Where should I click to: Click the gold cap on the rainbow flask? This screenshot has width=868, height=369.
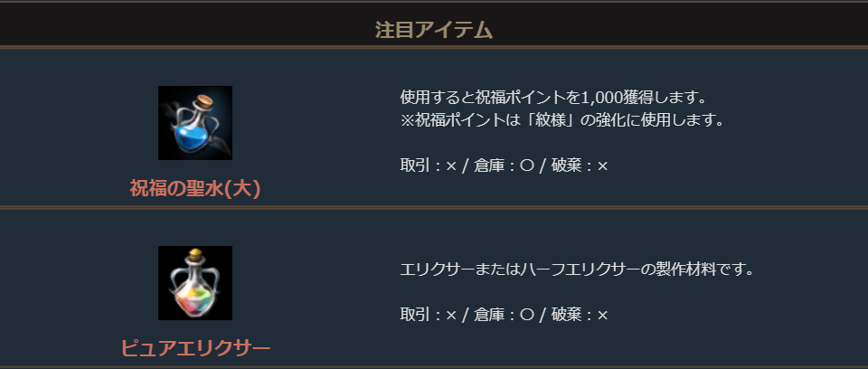pos(194,254)
